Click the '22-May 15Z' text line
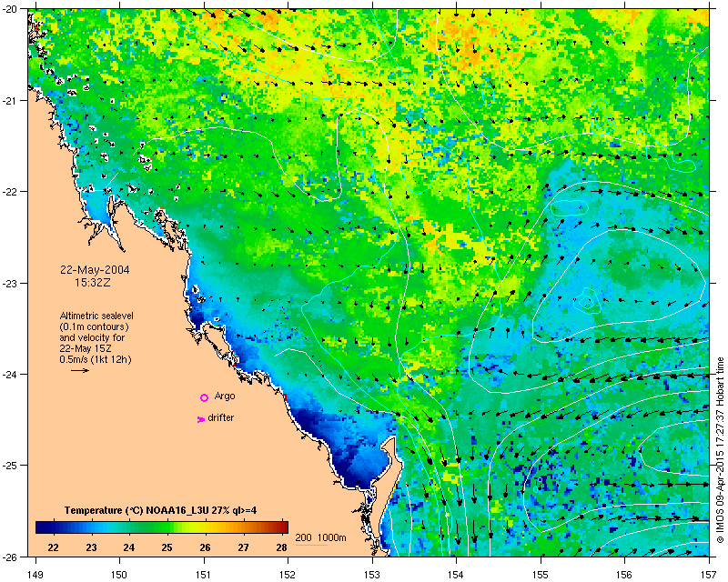 click(85, 348)
